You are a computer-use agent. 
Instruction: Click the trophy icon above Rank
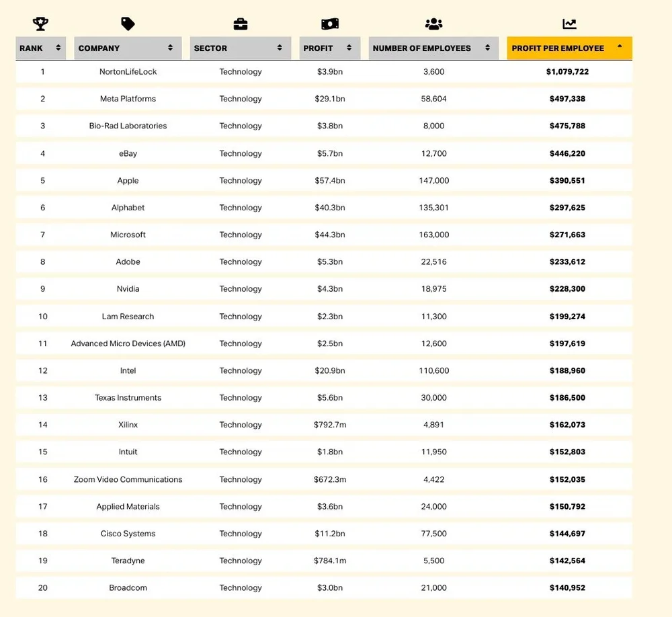coord(41,24)
